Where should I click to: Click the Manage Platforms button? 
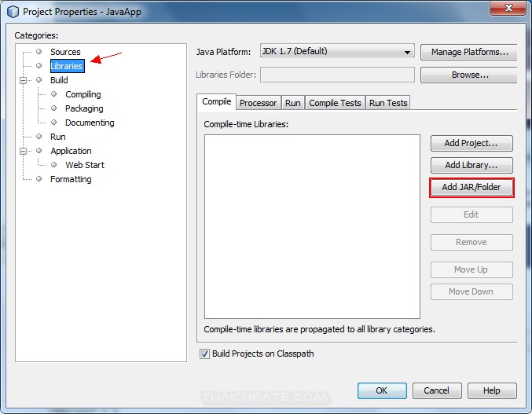tap(469, 52)
